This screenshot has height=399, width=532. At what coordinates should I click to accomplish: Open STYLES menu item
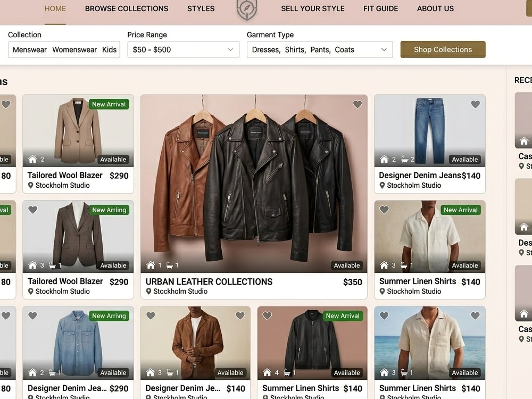tap(201, 9)
